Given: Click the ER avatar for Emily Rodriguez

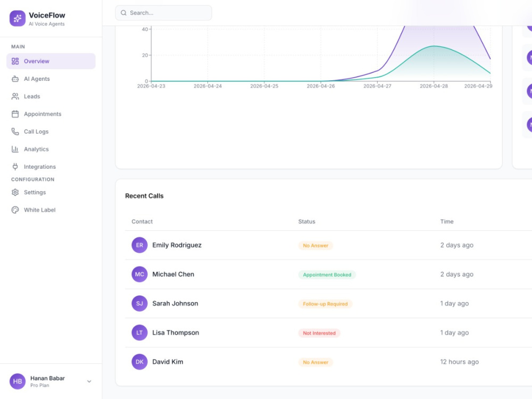Looking at the screenshot, I should click(139, 245).
